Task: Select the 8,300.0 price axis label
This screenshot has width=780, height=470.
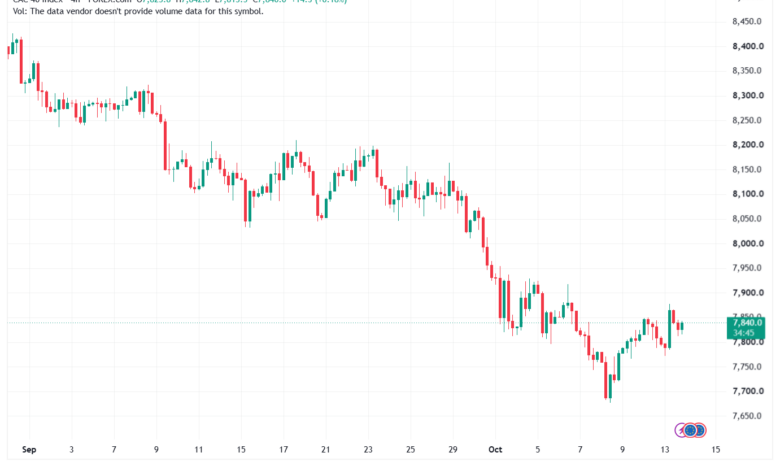Action: tap(748, 95)
